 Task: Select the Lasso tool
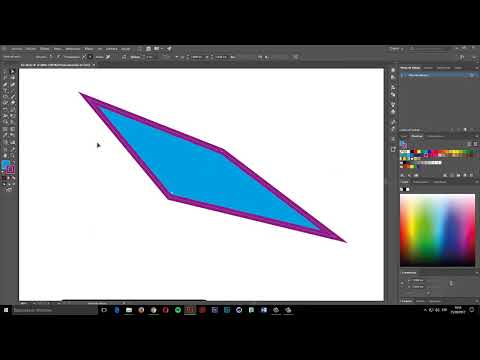[13, 78]
